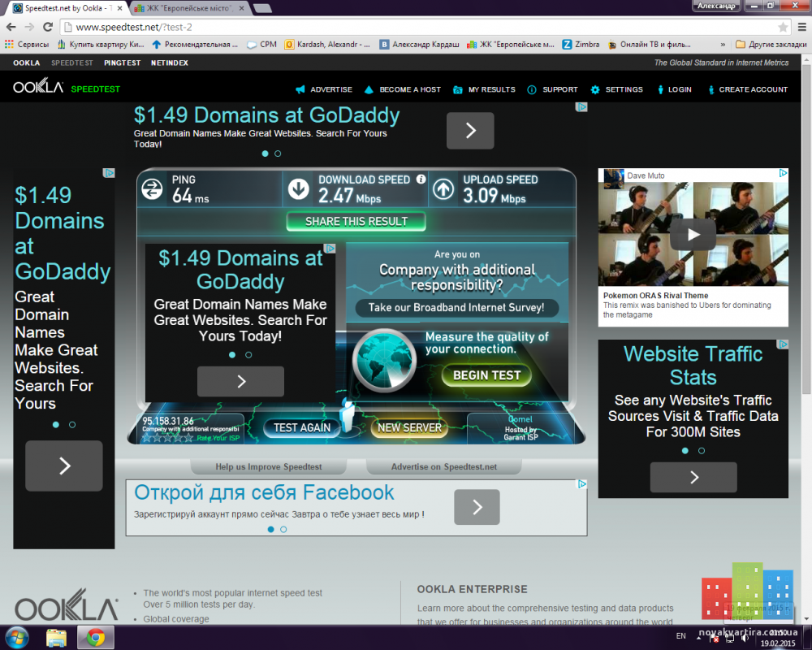812x650 pixels.
Task: Open My Results
Action: point(484,89)
